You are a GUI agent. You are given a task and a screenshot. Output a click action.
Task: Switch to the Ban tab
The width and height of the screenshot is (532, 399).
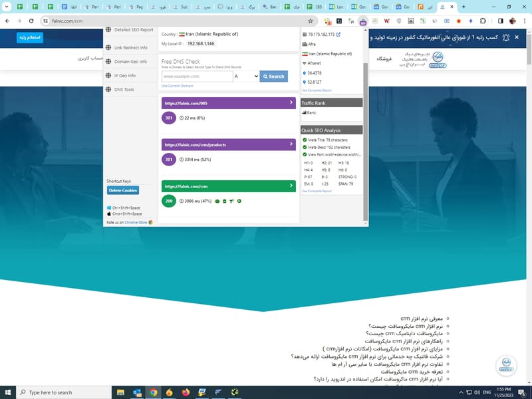269,7
